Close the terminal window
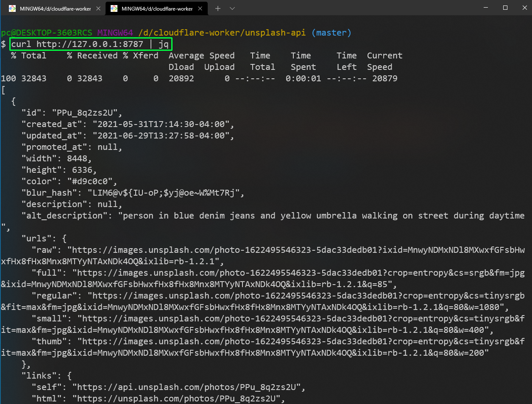This screenshot has height=404, width=532. [x=524, y=8]
